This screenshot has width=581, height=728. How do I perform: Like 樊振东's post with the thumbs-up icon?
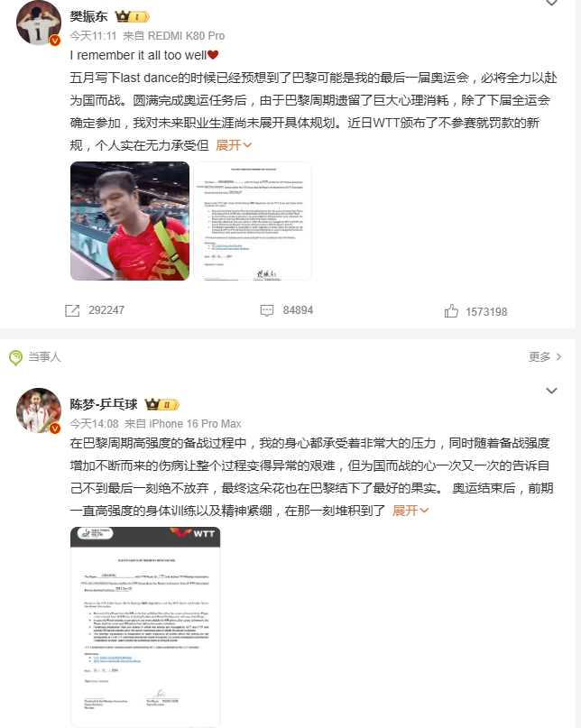[451, 311]
